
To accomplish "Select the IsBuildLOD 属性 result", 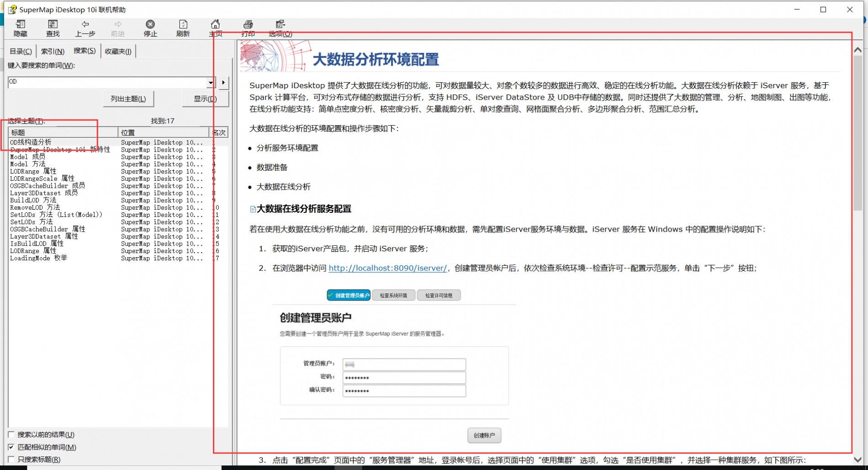I will click(x=37, y=244).
